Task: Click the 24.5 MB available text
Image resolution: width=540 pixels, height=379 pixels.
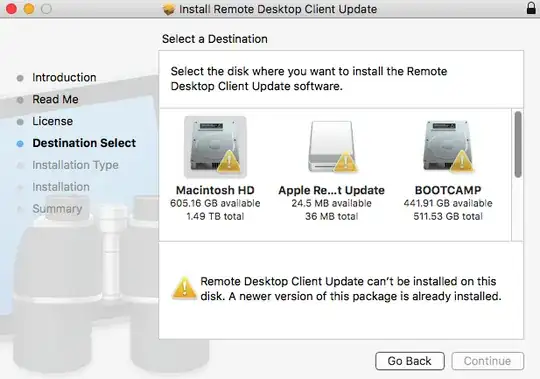Action: click(x=331, y=203)
